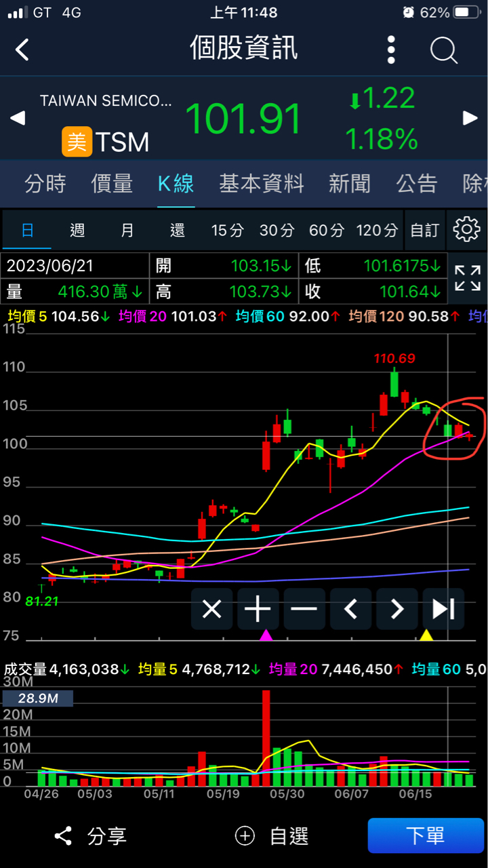488x868 pixels.
Task: Select the K線 tab
Action: (x=176, y=183)
